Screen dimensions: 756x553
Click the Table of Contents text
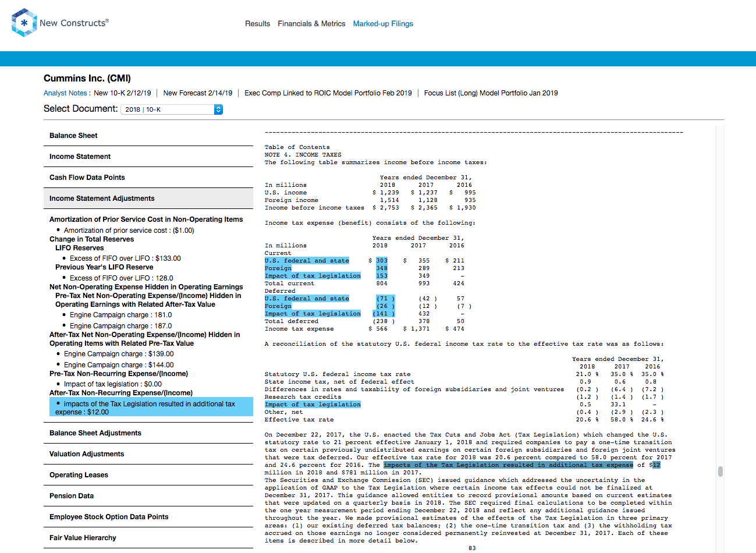297,147
